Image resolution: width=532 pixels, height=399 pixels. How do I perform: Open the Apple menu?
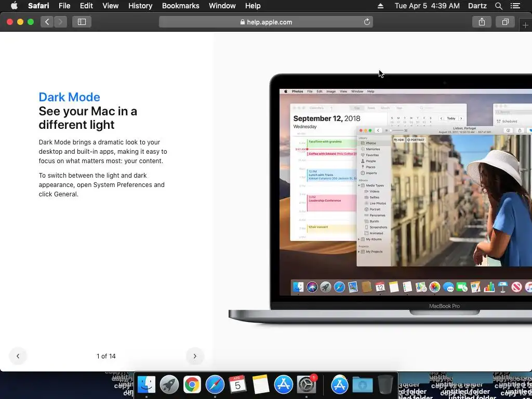pyautogui.click(x=14, y=6)
